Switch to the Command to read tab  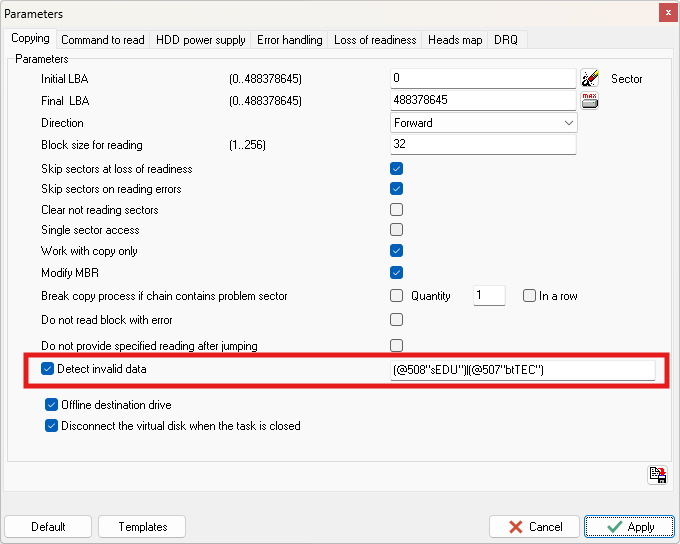(x=103, y=40)
